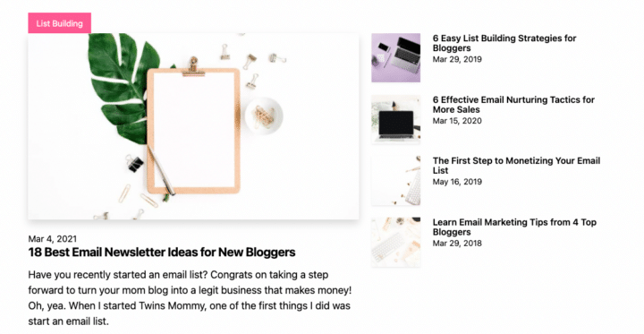Open The First Step to Monetizing article
644x334 pixels.
pyautogui.click(x=516, y=166)
